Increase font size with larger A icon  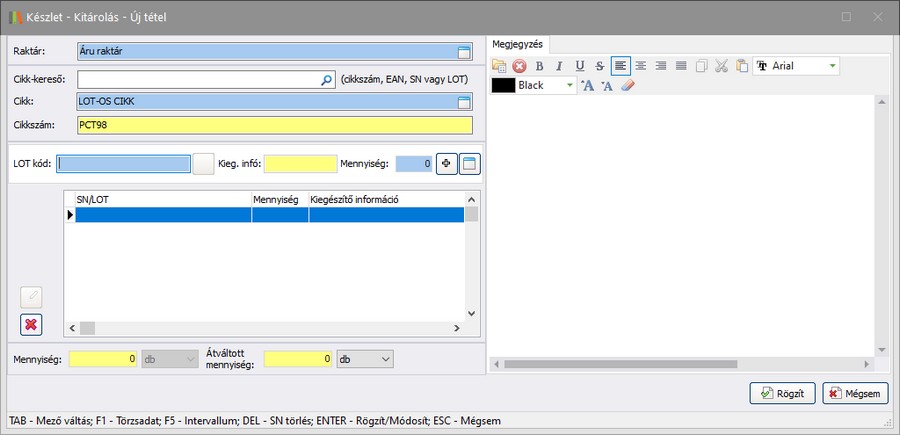point(588,86)
